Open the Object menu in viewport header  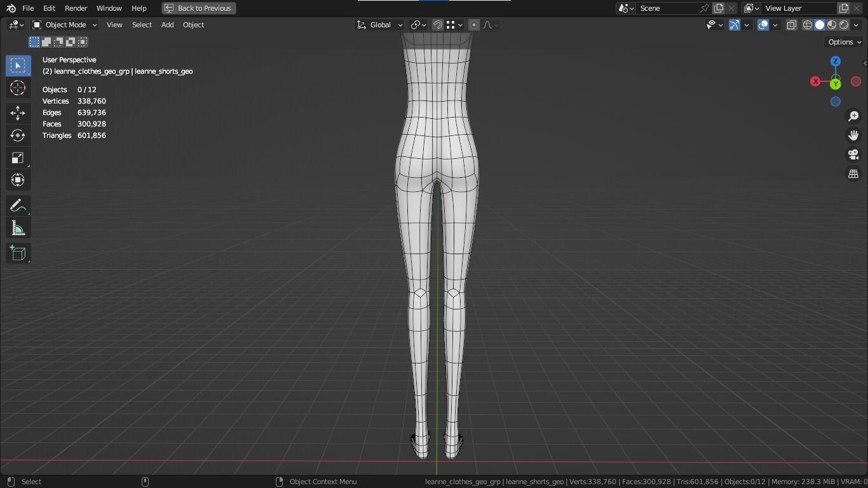point(193,25)
